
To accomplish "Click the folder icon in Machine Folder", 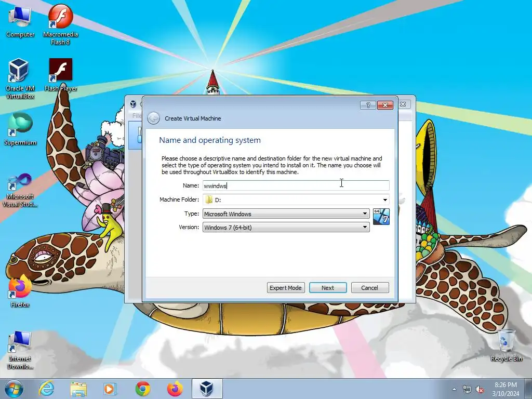I will (x=209, y=199).
